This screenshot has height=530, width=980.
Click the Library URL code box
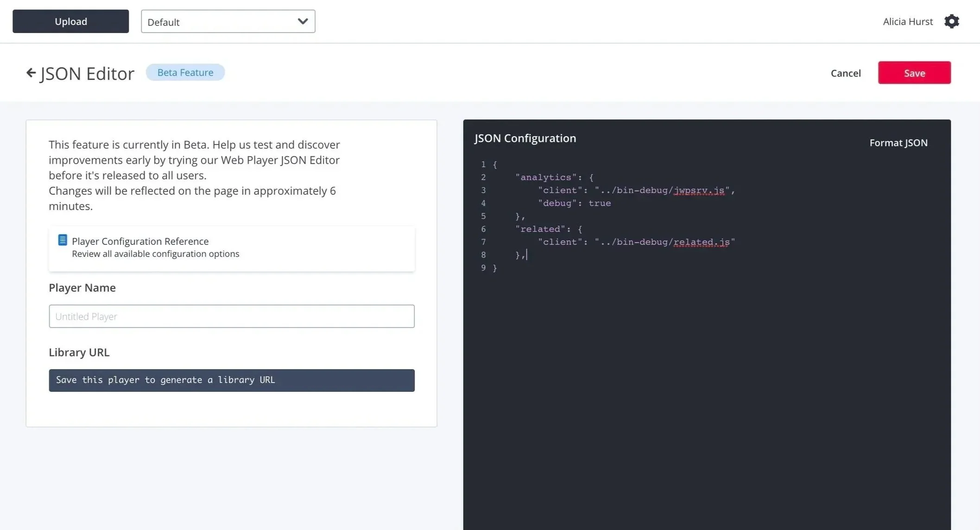pos(231,380)
